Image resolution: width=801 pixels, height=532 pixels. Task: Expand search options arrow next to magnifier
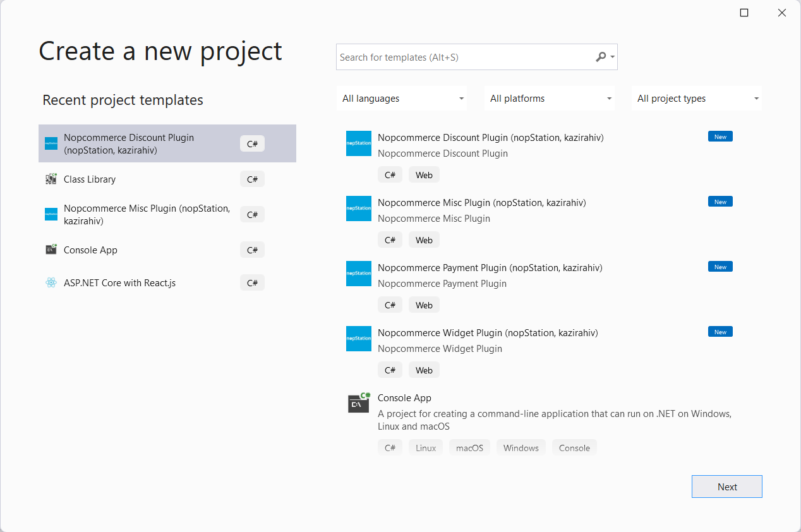pos(613,57)
